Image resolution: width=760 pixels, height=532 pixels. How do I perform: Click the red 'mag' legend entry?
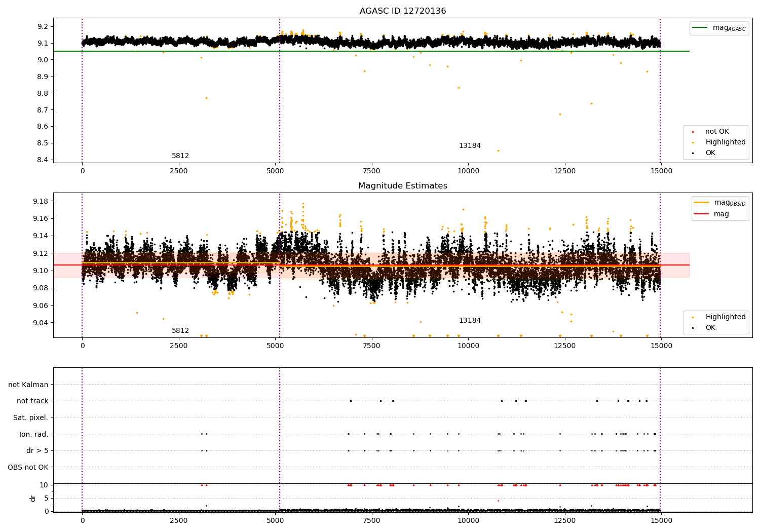coord(712,214)
